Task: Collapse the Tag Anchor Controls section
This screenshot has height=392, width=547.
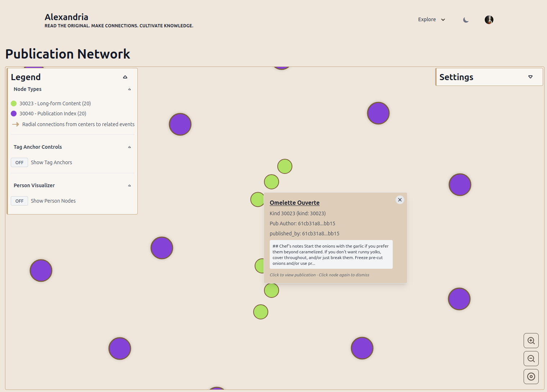Action: (x=129, y=147)
